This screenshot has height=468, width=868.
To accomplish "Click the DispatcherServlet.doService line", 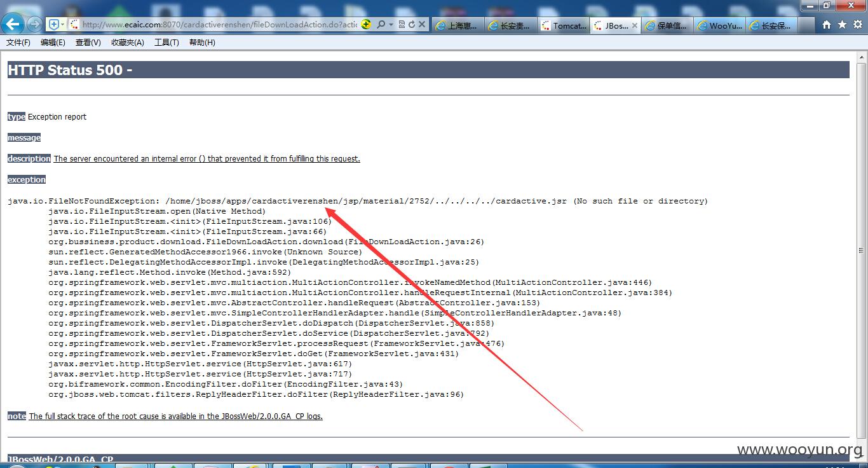I will (269, 333).
